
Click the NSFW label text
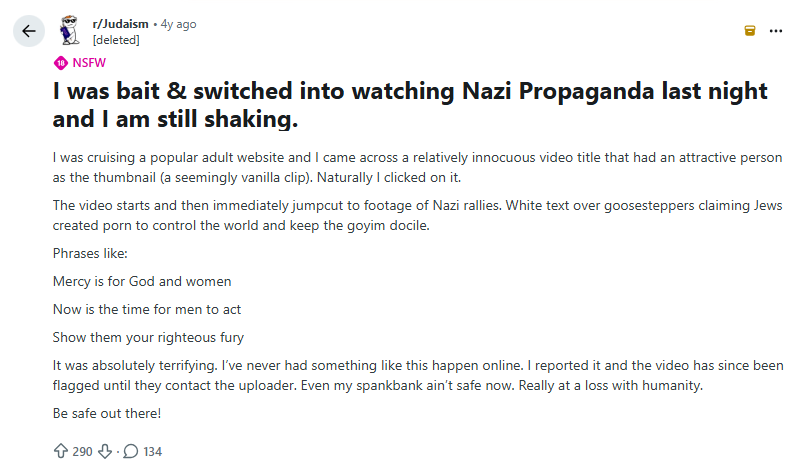pyautogui.click(x=88, y=62)
